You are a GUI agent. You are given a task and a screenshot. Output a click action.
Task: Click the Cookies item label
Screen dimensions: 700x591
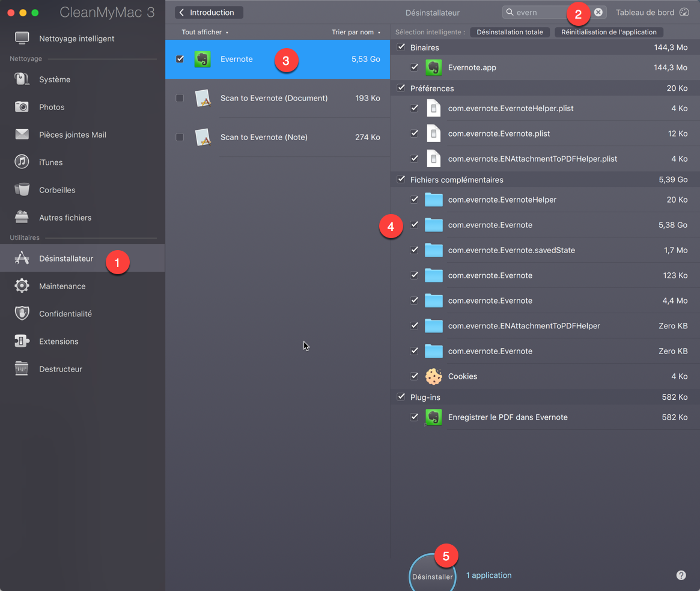(x=463, y=376)
